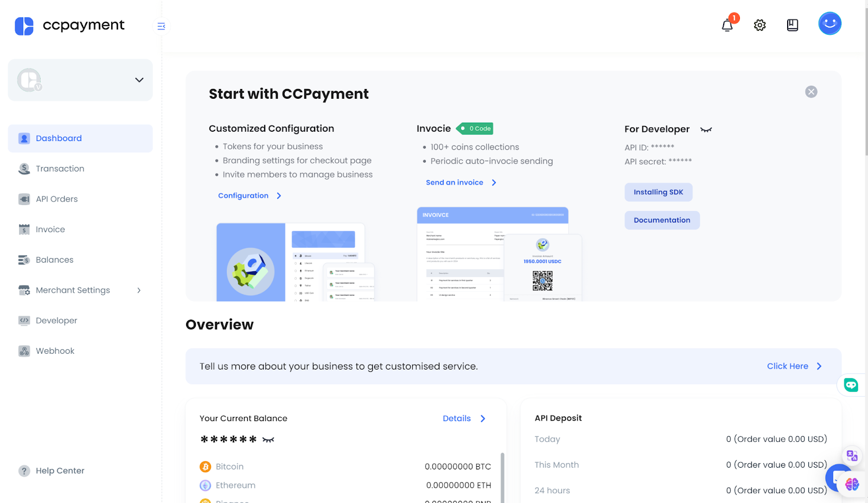The width and height of the screenshot is (868, 503).
Task: Click the Dashboard sidebar icon
Action: point(24,138)
